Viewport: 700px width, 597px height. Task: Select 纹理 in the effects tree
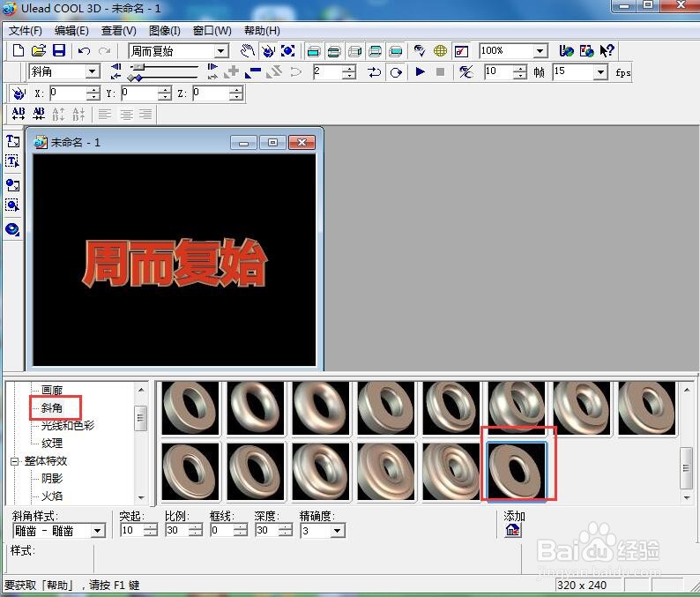pos(52,444)
